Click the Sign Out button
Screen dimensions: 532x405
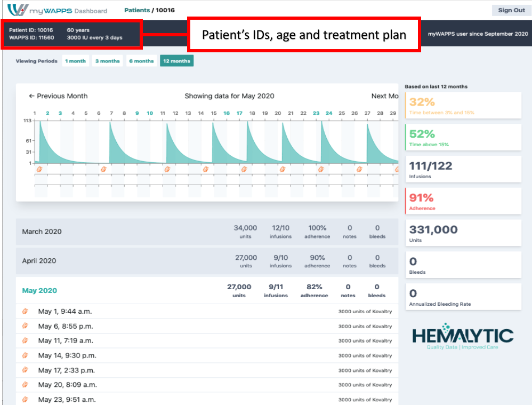tap(511, 10)
